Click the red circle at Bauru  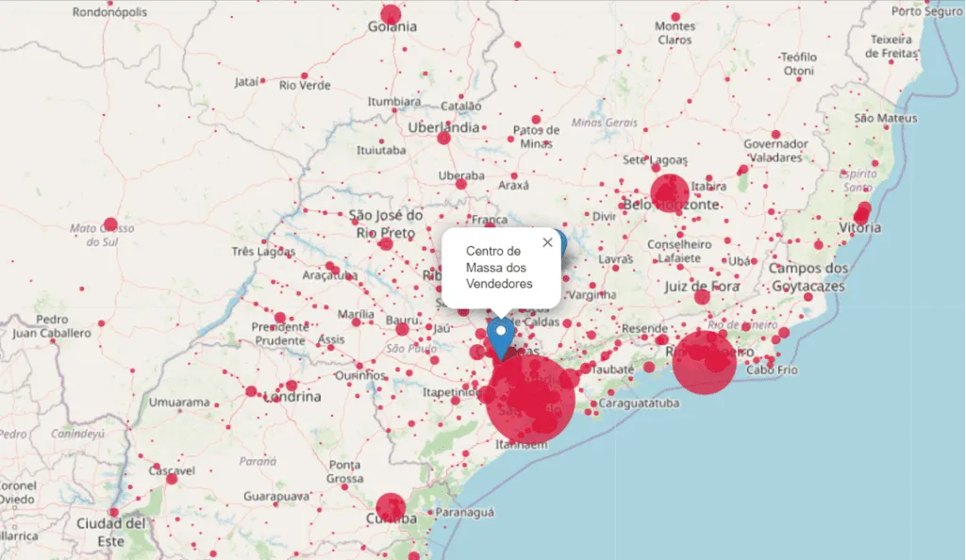coord(402,329)
